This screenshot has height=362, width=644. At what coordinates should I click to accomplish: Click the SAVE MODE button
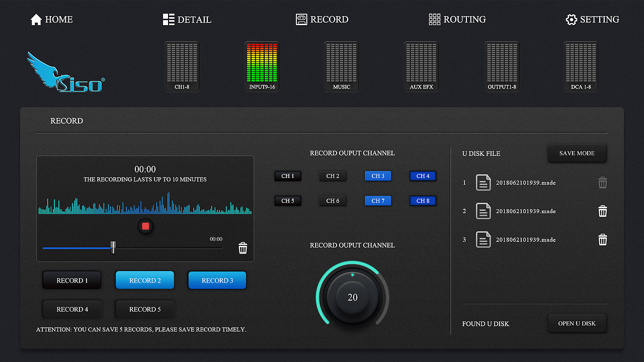click(x=577, y=153)
